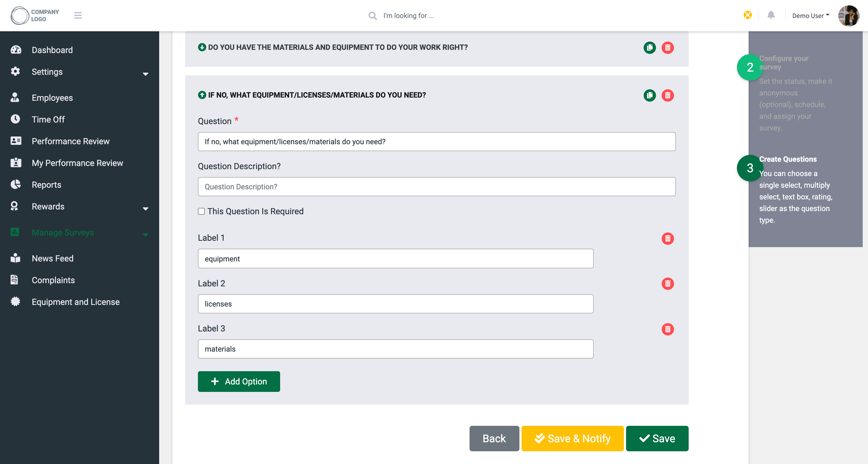This screenshot has width=868, height=464.
Task: Copy the materials and equipment question
Action: pos(649,47)
